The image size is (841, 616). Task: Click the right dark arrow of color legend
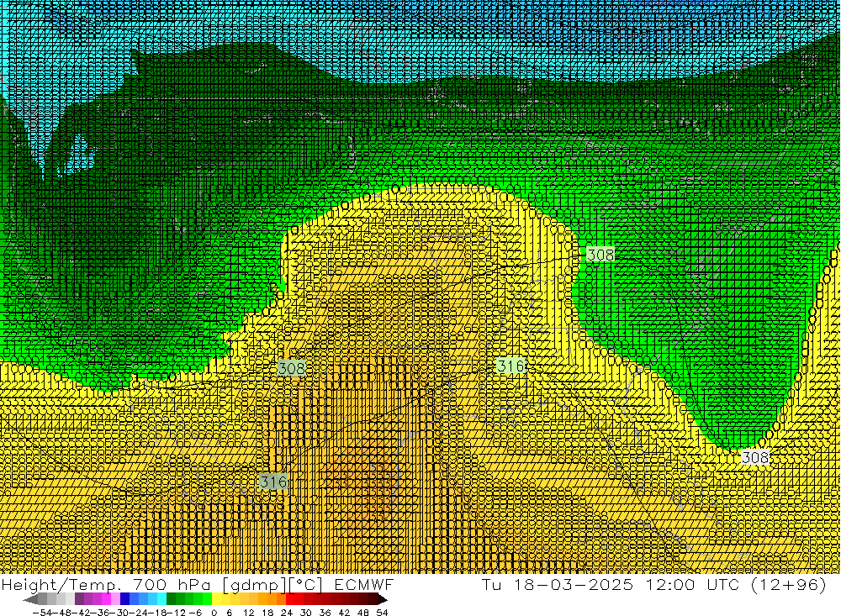[383, 600]
